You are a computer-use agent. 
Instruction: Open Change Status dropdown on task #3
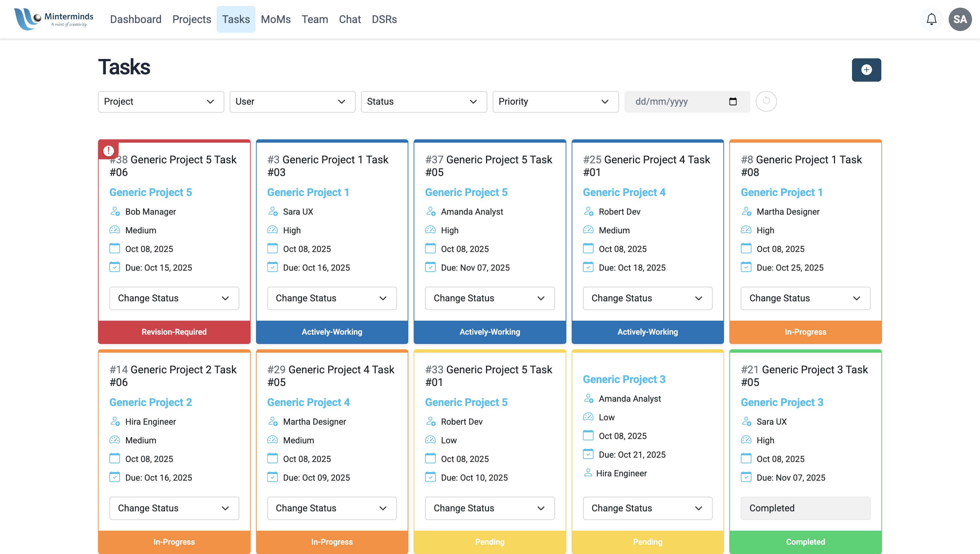coord(332,298)
